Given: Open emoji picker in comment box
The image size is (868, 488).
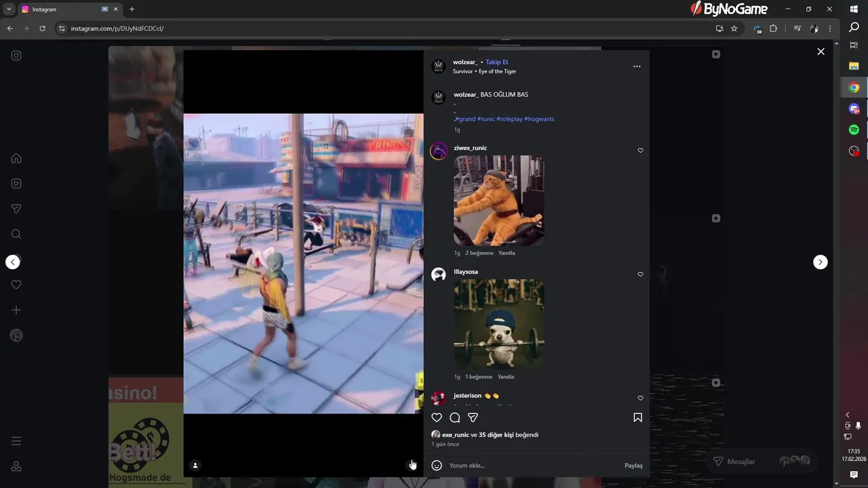Looking at the screenshot, I should (437, 466).
